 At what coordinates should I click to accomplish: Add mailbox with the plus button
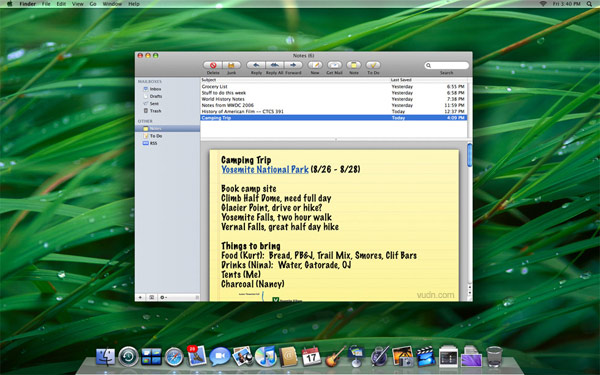140,297
